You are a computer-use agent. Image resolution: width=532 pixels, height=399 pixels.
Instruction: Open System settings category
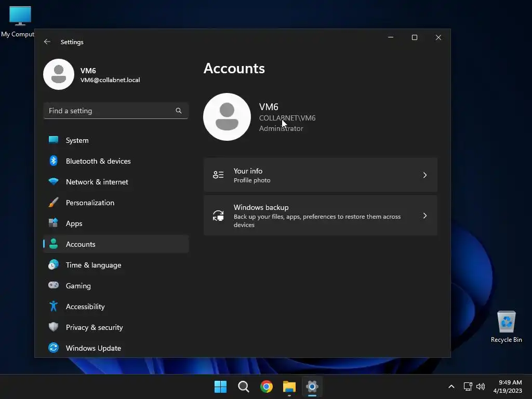116,140
